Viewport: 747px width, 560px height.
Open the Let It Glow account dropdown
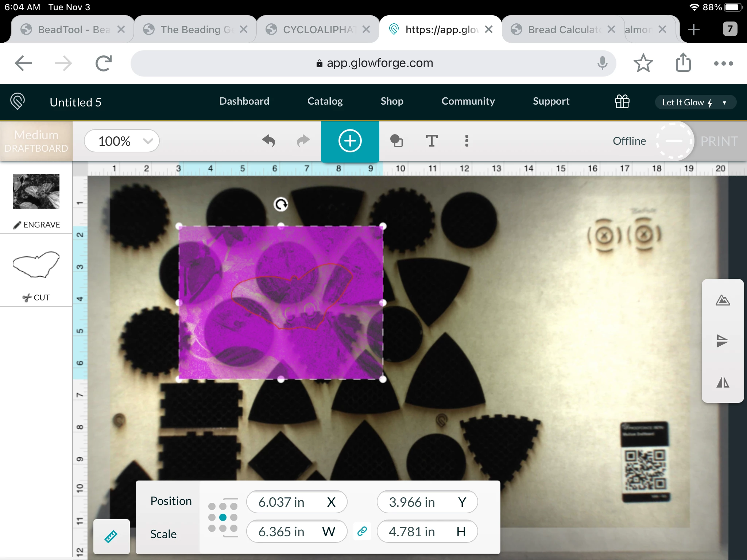(695, 102)
